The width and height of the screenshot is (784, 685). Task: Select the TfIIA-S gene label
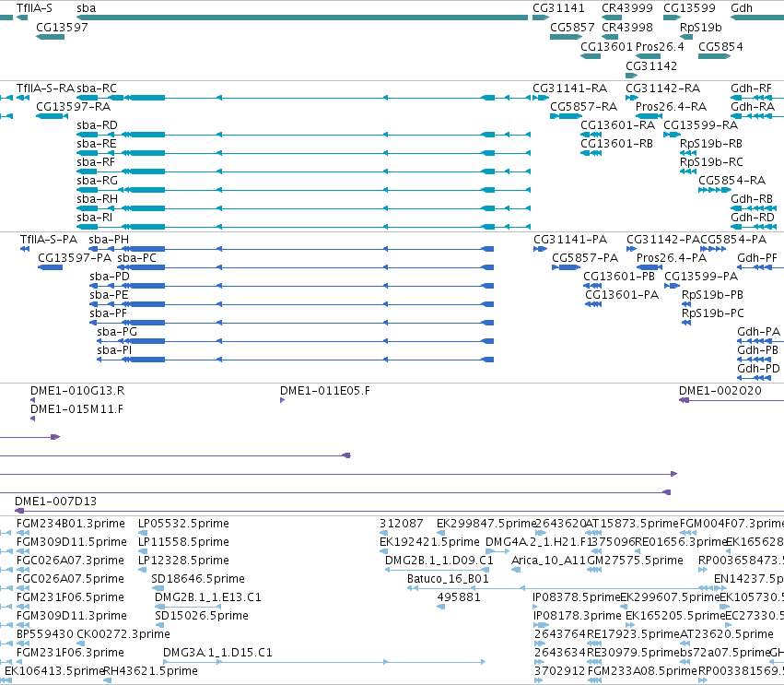pyautogui.click(x=34, y=8)
